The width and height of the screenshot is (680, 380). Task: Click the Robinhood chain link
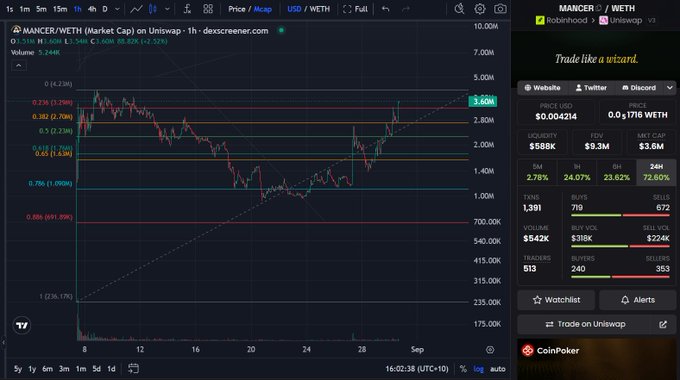pyautogui.click(x=562, y=20)
